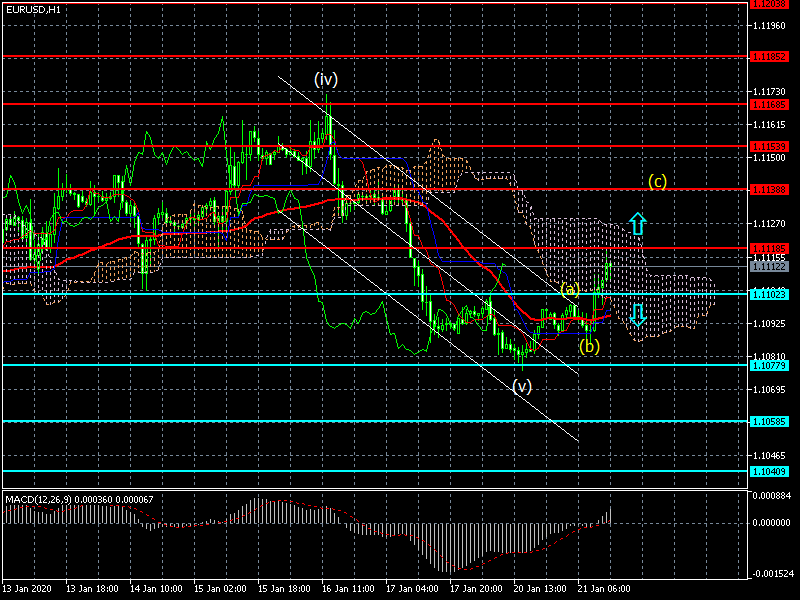Click the 17 Jan 04:00 time label
Image resolution: width=800 pixels, height=600 pixels.
click(412, 589)
